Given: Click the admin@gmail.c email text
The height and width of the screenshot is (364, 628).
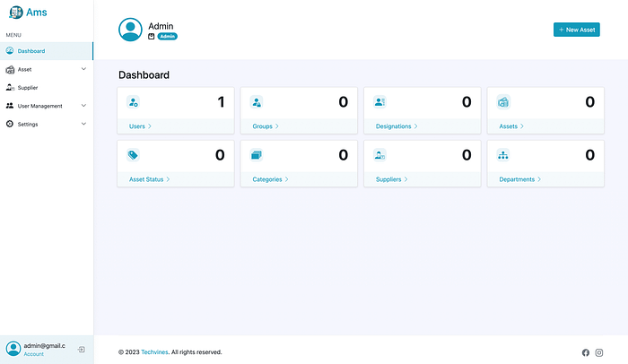Looking at the screenshot, I should click(x=45, y=345).
